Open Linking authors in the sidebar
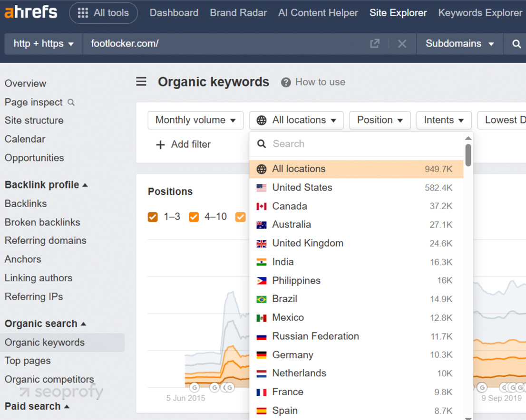 coord(39,278)
